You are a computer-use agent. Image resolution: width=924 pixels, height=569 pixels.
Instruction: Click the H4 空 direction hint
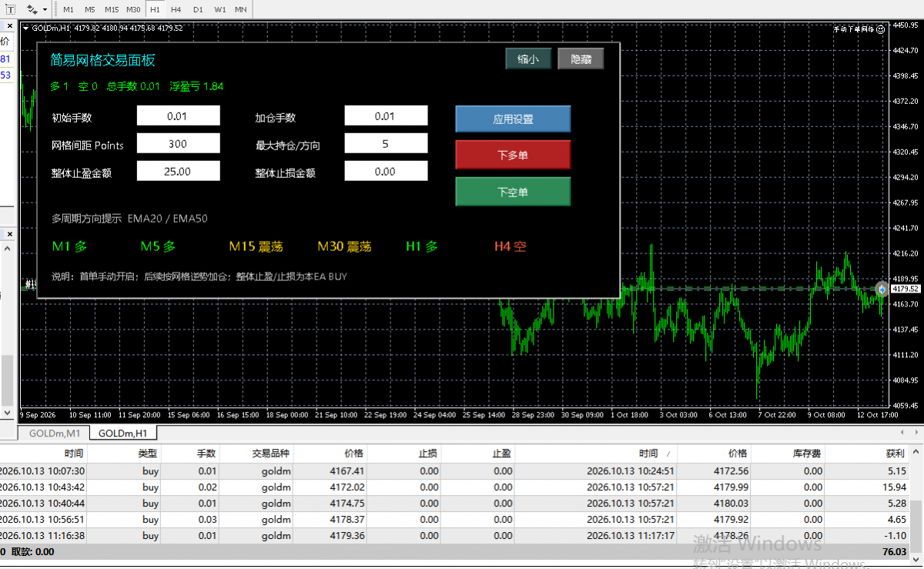click(x=511, y=246)
